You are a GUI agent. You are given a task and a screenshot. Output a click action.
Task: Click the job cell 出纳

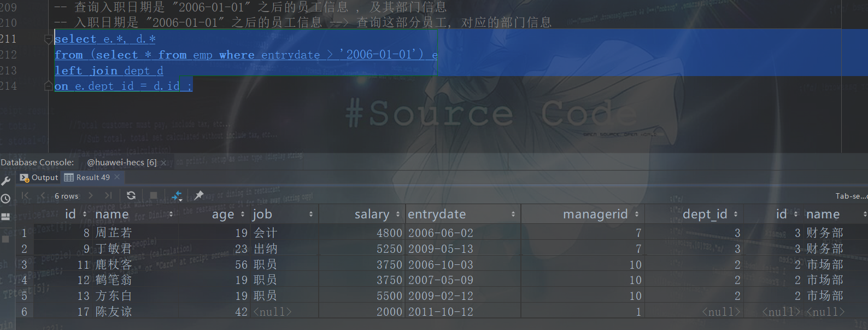265,249
